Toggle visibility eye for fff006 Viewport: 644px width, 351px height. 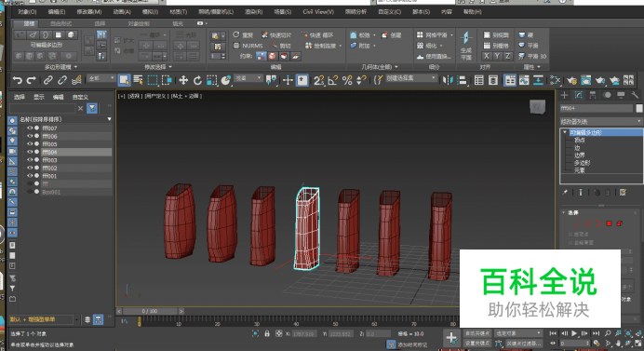pyautogui.click(x=30, y=136)
